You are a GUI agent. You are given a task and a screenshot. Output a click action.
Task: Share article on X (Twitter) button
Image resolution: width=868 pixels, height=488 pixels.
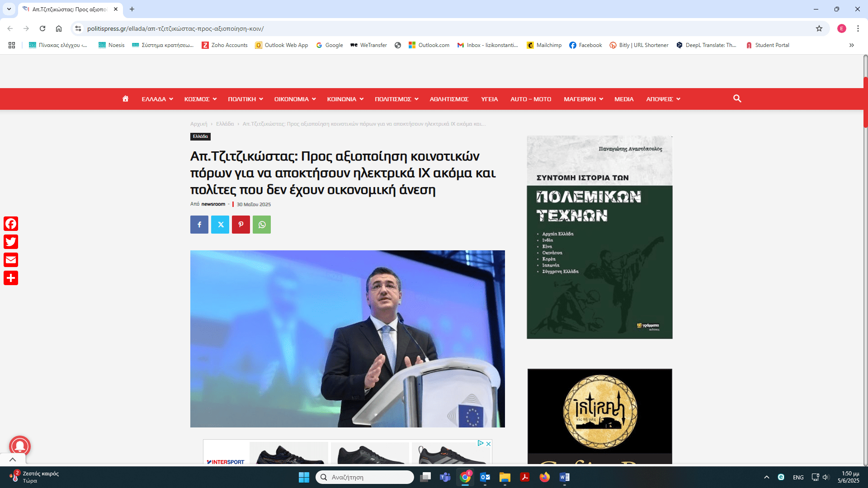pyautogui.click(x=220, y=225)
